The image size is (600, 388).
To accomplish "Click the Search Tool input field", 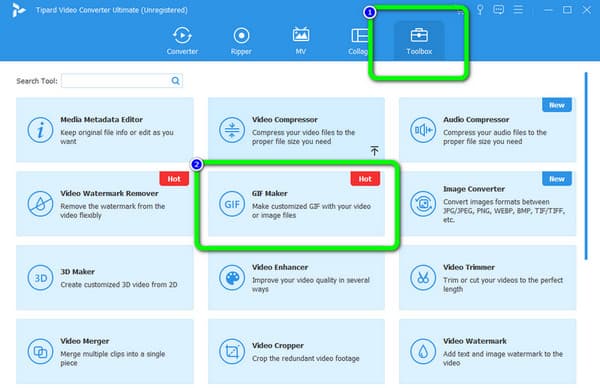I will click(x=122, y=81).
